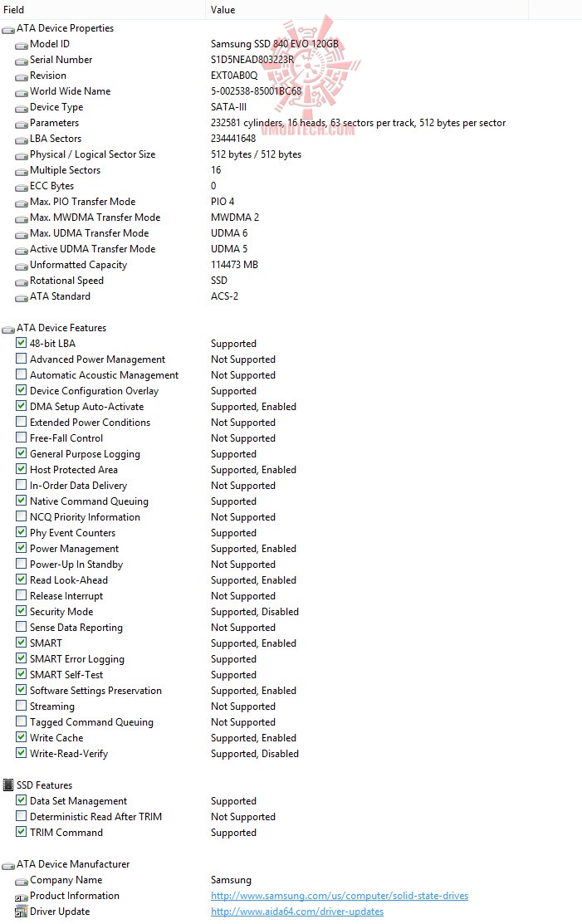
Task: Select the 234441648 LBA sectors value
Action: click(x=233, y=139)
